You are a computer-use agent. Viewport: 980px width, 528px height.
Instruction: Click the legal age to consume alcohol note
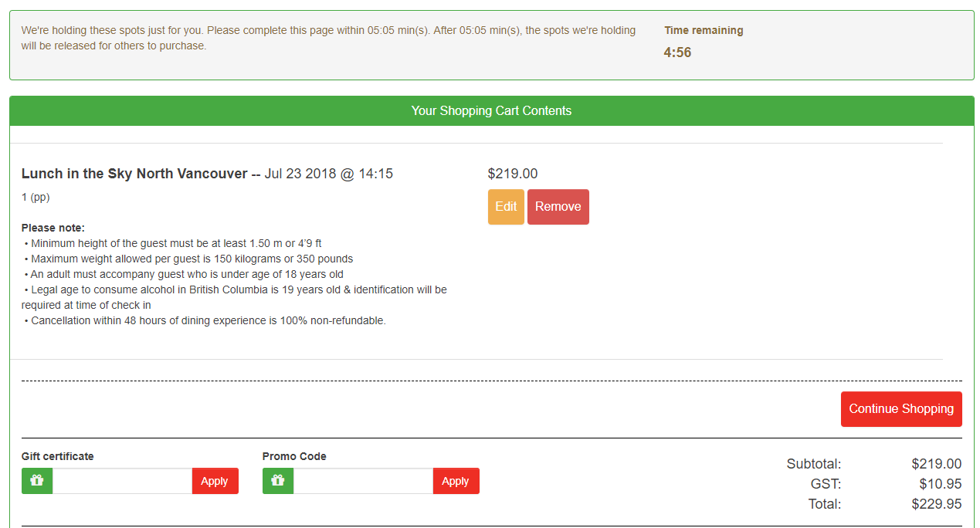(234, 297)
